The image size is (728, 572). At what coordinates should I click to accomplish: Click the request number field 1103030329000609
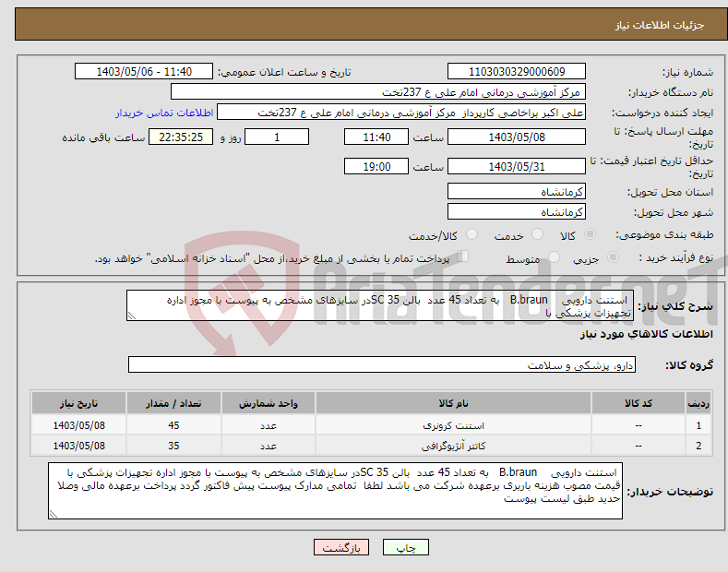tap(517, 72)
